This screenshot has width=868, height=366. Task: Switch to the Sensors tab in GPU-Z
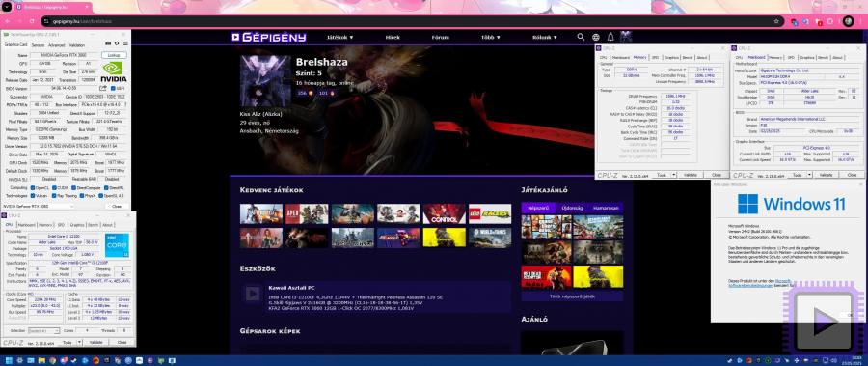[x=38, y=45]
